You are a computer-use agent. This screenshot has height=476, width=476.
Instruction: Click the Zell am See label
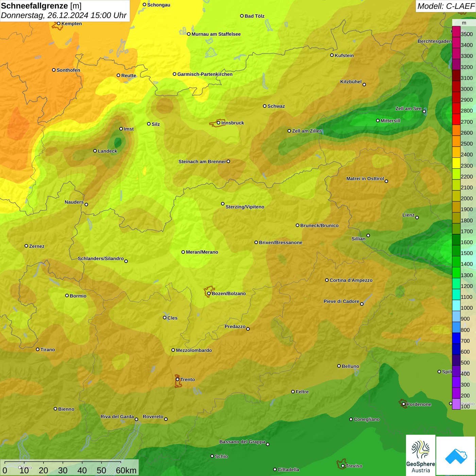(408, 108)
